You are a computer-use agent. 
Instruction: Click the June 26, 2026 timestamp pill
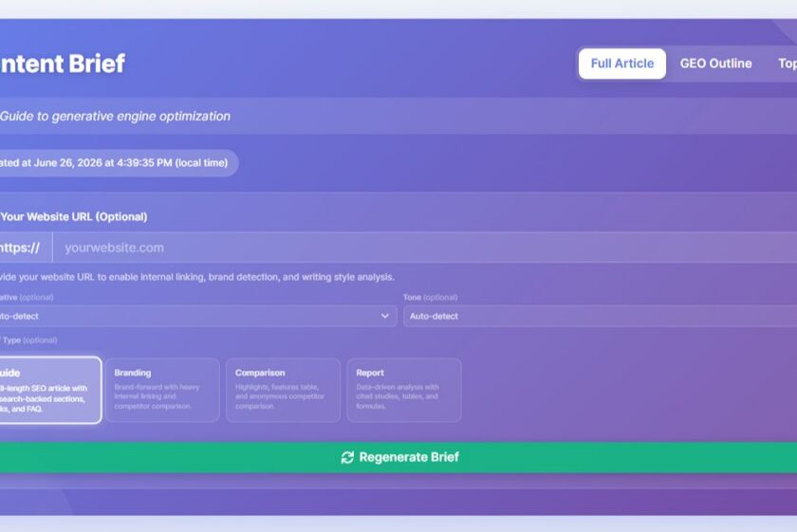point(118,163)
